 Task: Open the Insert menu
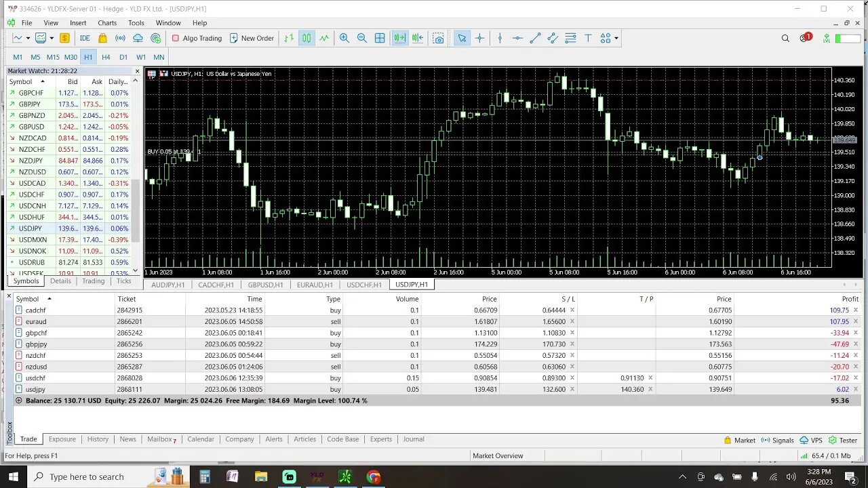pos(78,23)
